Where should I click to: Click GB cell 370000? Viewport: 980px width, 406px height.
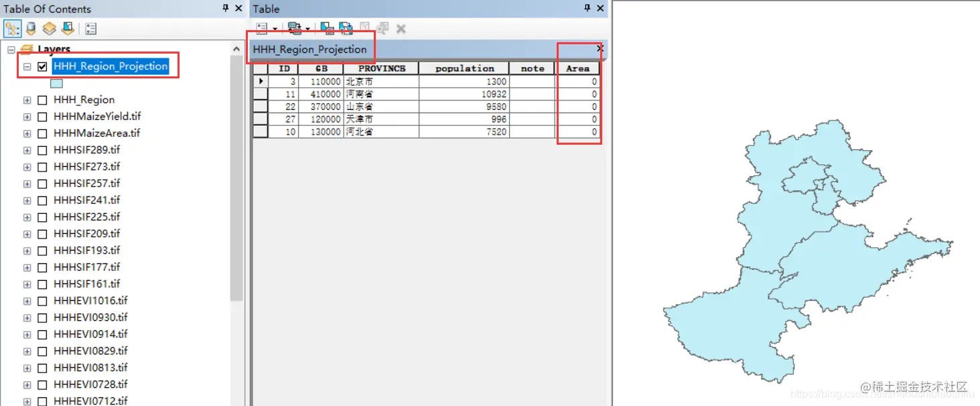click(x=322, y=107)
